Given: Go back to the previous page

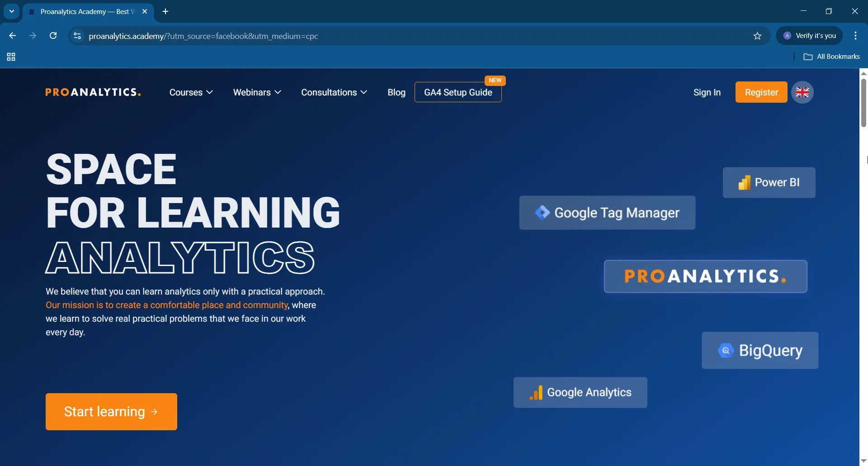Looking at the screenshot, I should point(12,36).
